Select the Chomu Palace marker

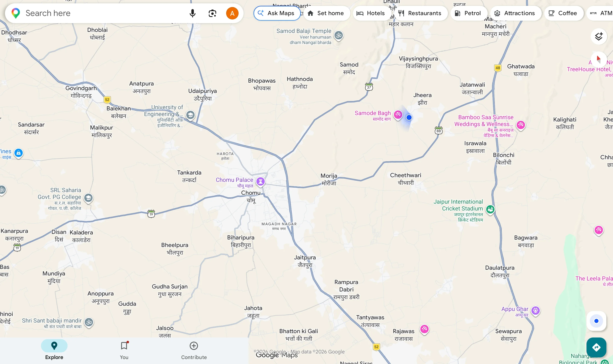(260, 182)
